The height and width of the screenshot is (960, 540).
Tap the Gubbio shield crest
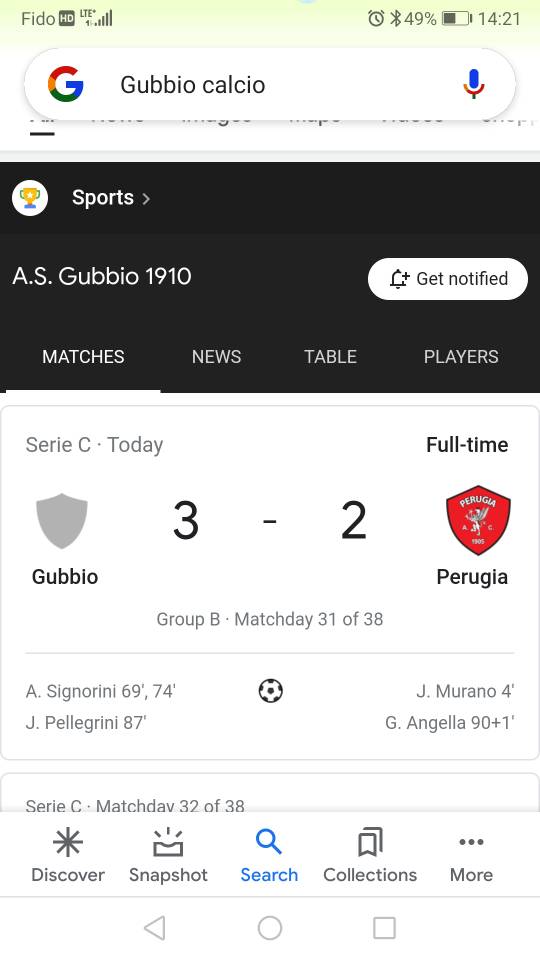click(62, 521)
